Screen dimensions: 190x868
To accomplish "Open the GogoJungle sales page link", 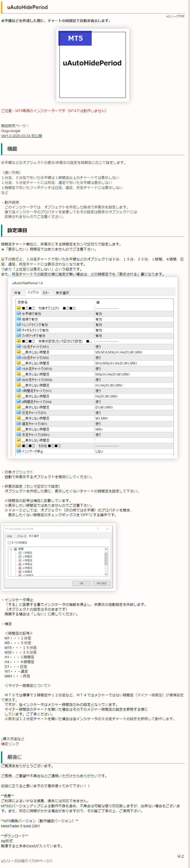I will point(11,131).
